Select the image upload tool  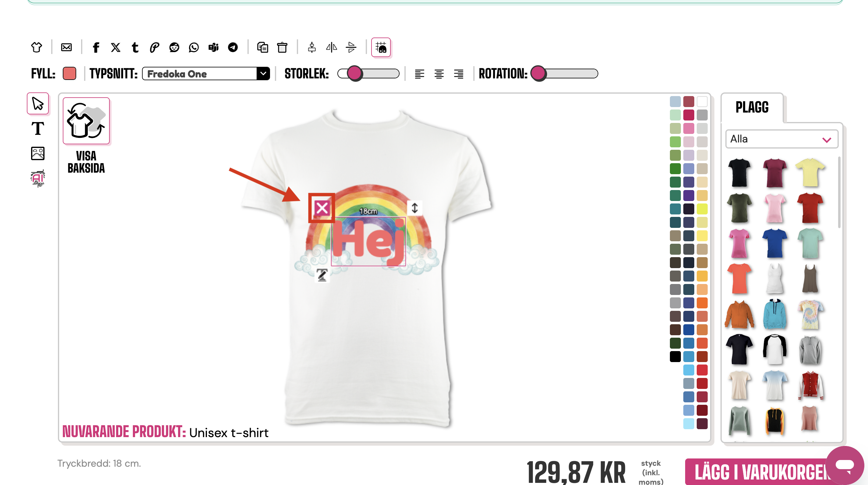[x=38, y=153]
